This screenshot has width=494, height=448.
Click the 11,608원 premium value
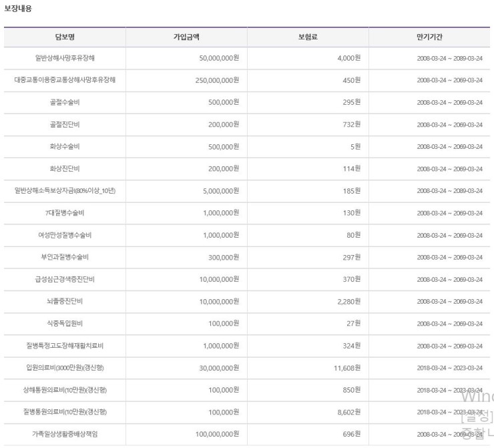click(x=346, y=368)
